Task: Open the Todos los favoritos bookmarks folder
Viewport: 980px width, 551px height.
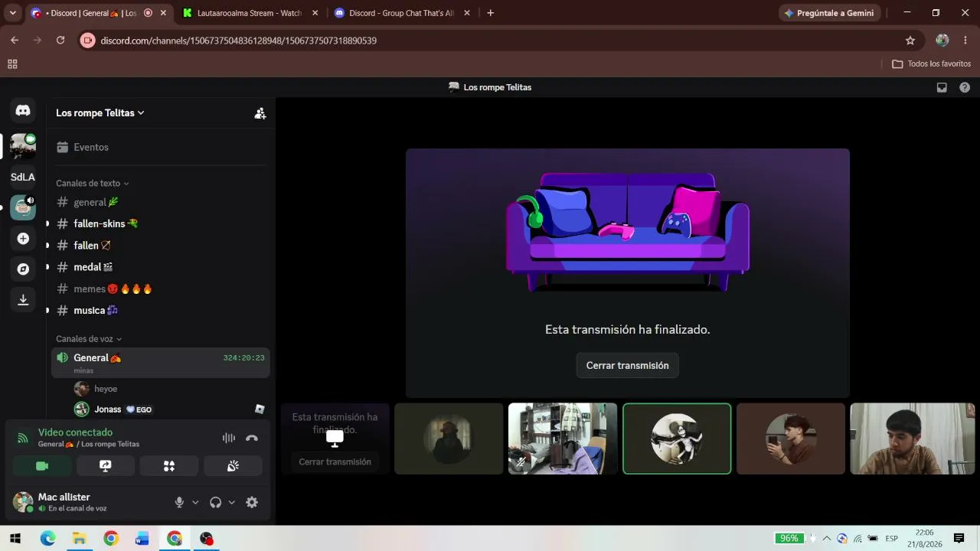Action: [932, 64]
